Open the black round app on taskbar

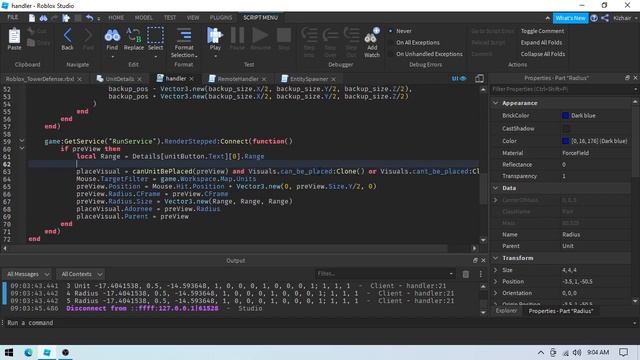pos(65,352)
